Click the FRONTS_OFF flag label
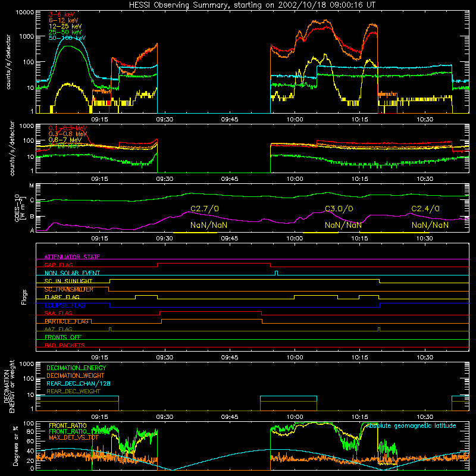This screenshot has height=476, width=476. click(63, 337)
